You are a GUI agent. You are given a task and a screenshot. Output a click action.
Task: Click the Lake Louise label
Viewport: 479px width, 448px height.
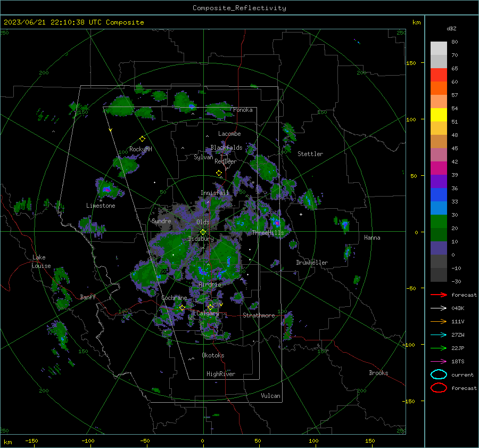(x=42, y=262)
